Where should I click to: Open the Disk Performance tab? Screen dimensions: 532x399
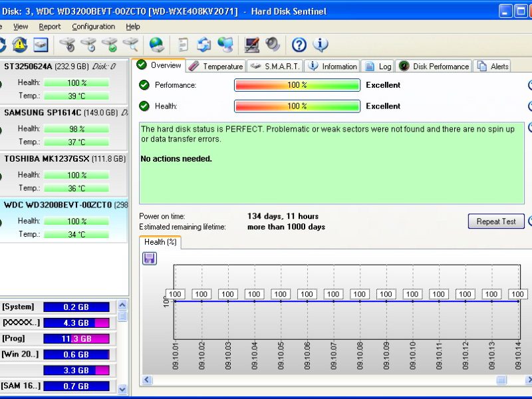coord(434,66)
